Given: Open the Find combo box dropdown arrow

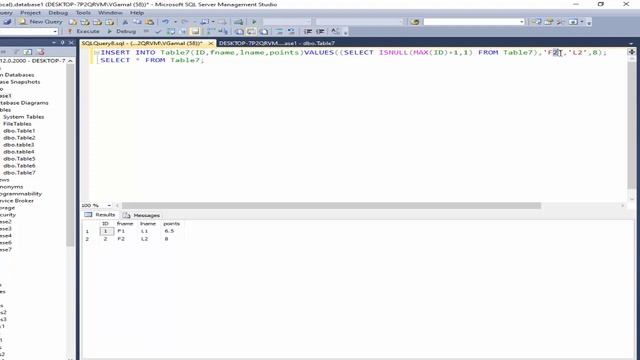Looking at the screenshot, I should click(522, 22).
